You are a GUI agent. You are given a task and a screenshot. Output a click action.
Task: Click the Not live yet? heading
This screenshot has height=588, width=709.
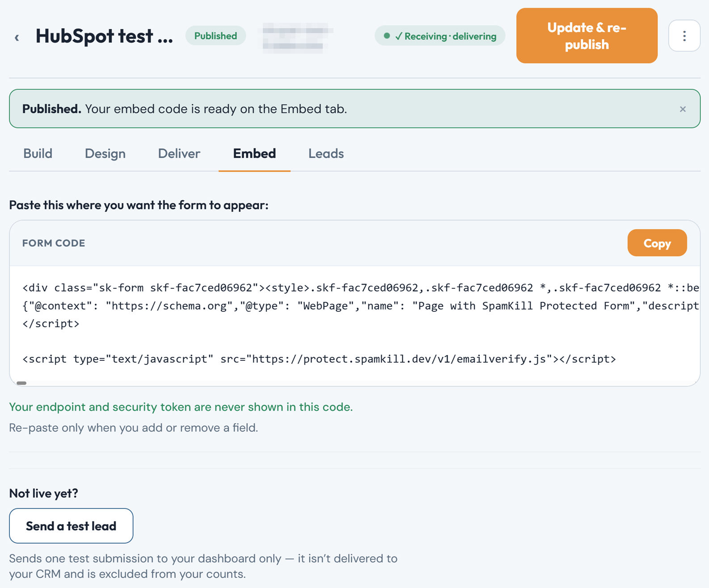click(44, 493)
